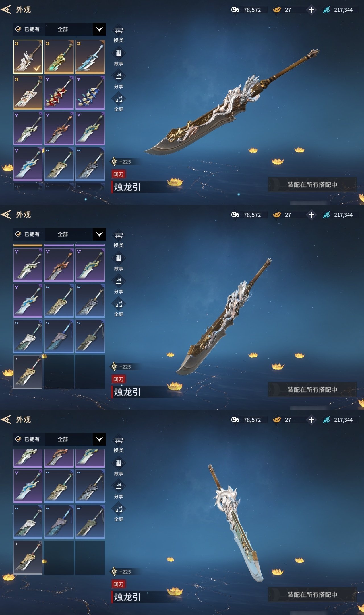
Task: Open the 故事 story icon in the middle screenshot
Action: click(x=119, y=258)
